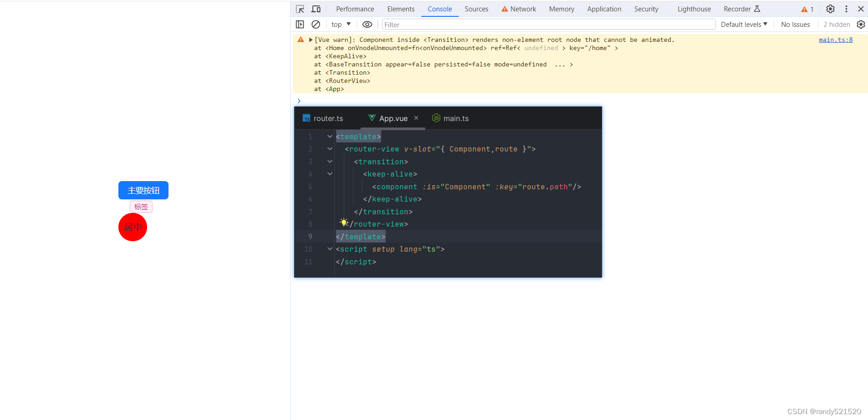Close the DevTools panel
The image size is (868, 420).
coord(861,9)
